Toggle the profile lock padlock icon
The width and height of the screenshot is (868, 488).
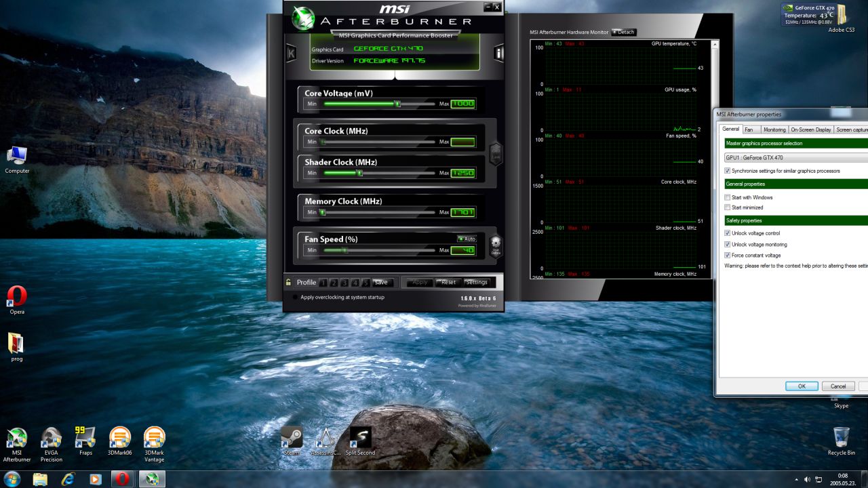[289, 283]
